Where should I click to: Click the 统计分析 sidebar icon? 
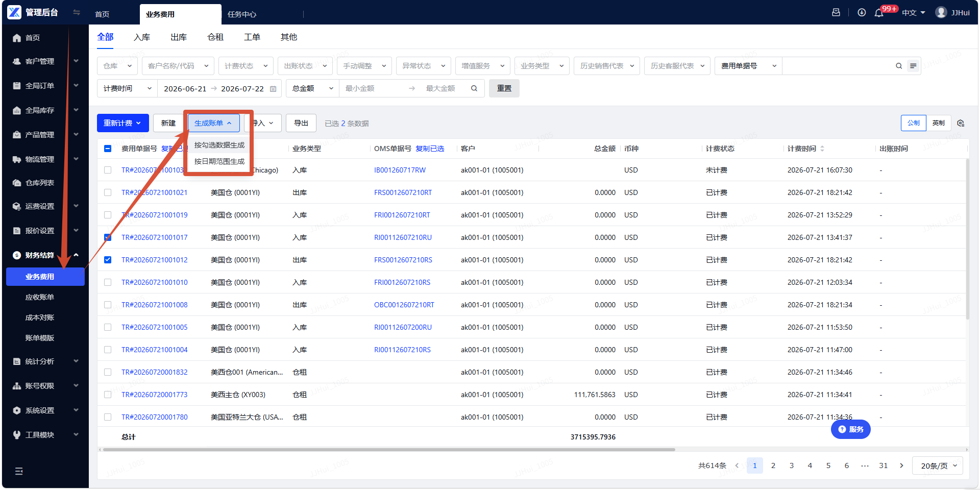(17, 361)
